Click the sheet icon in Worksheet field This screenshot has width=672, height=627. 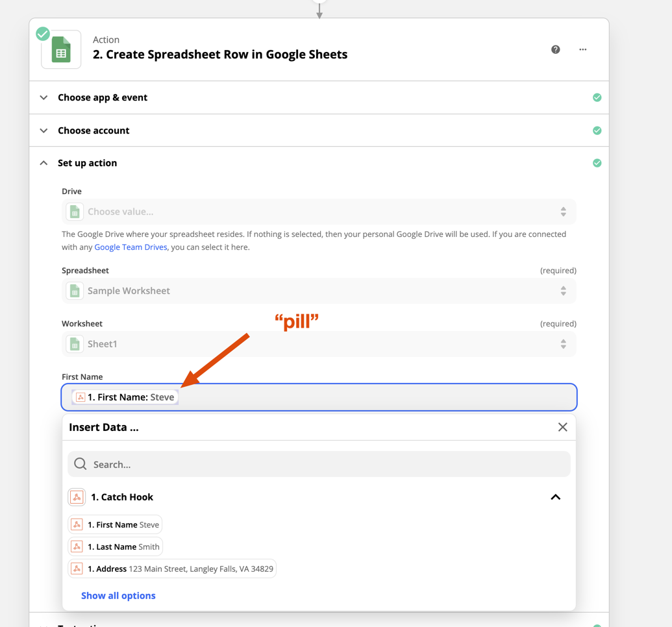(75, 344)
